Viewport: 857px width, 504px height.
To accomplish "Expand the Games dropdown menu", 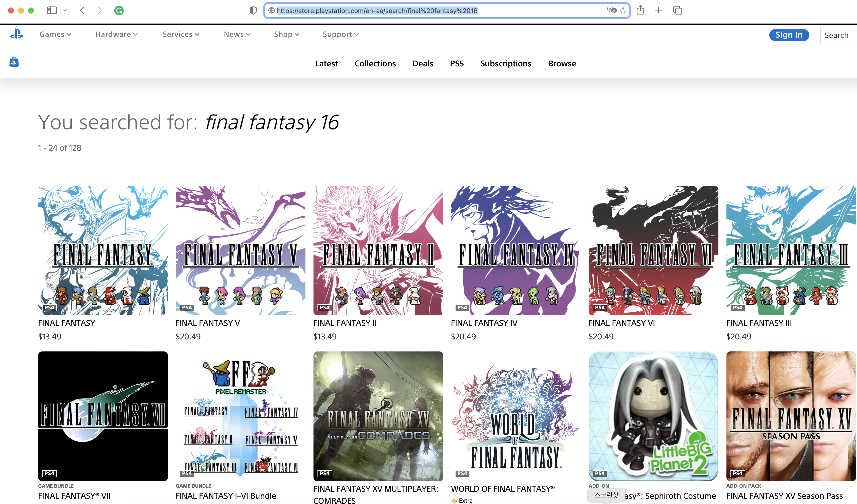I will (x=55, y=34).
